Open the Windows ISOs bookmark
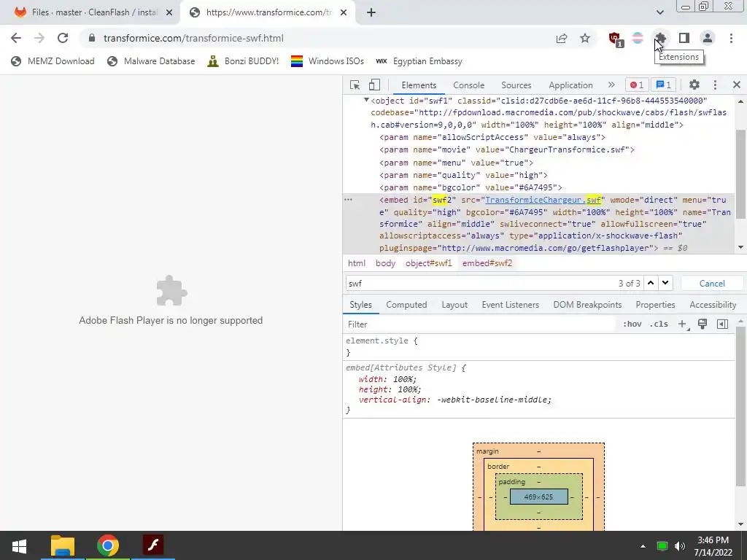The image size is (747, 560). click(x=328, y=61)
